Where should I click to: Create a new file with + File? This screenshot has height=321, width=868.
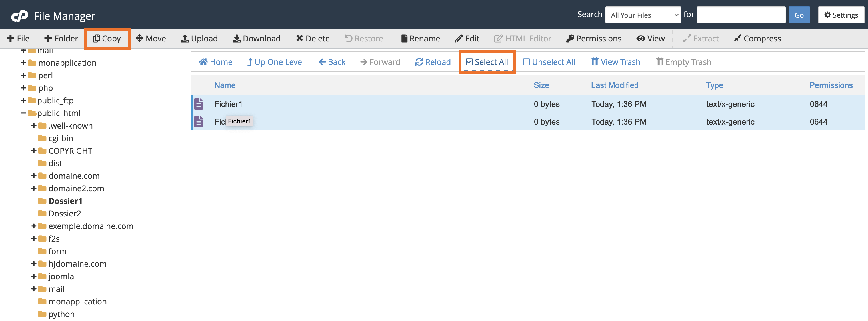point(18,38)
